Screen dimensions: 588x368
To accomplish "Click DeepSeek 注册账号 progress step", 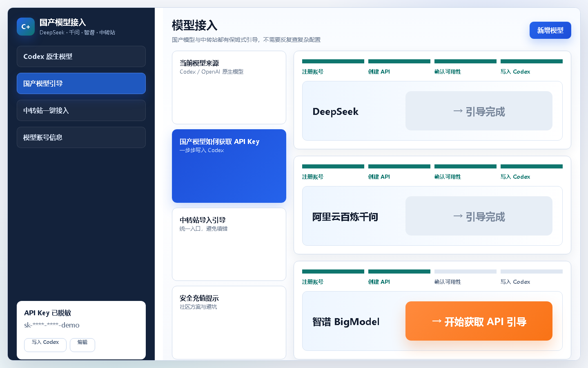I will point(333,67).
